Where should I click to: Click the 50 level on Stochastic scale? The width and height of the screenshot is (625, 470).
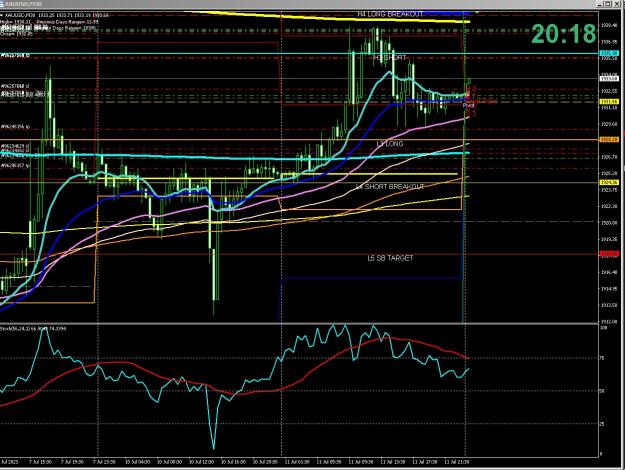[x=602, y=391]
